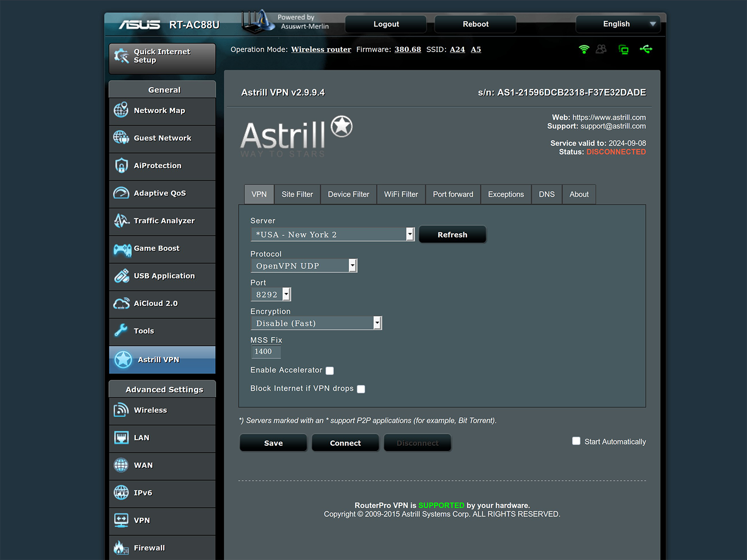Viewport: 747px width, 560px height.
Task: Click the WAN globe icon
Action: [121, 465]
